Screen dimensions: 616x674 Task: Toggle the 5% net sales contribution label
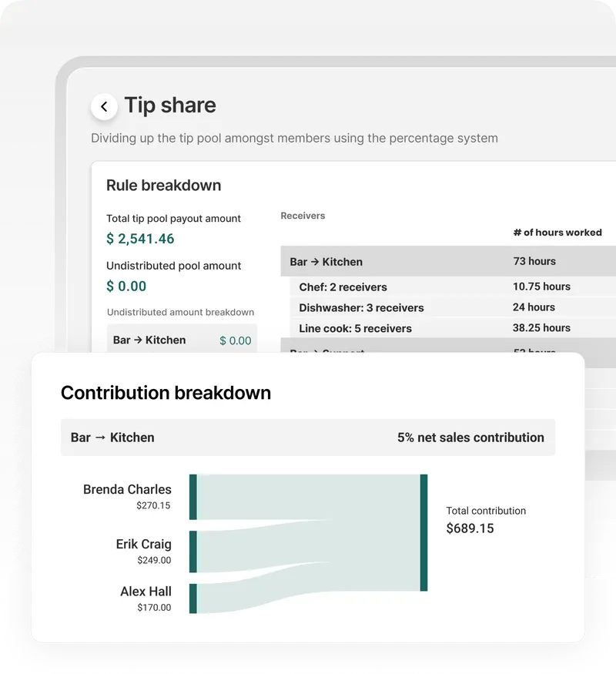tap(470, 437)
